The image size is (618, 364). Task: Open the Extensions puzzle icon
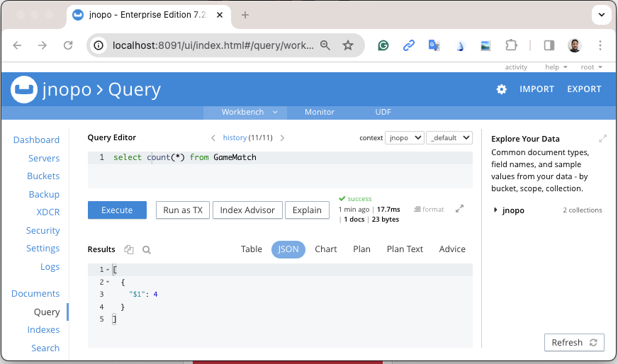511,45
